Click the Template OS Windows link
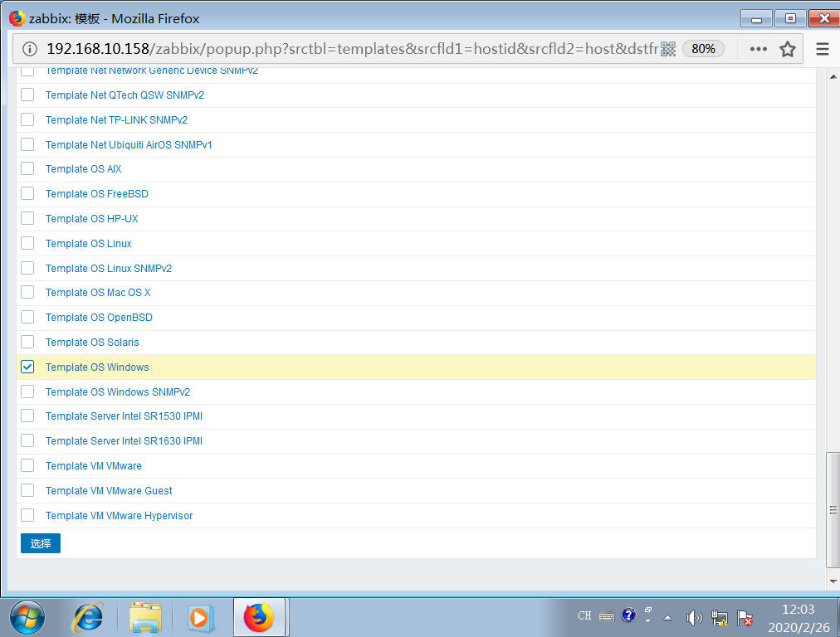 97,367
